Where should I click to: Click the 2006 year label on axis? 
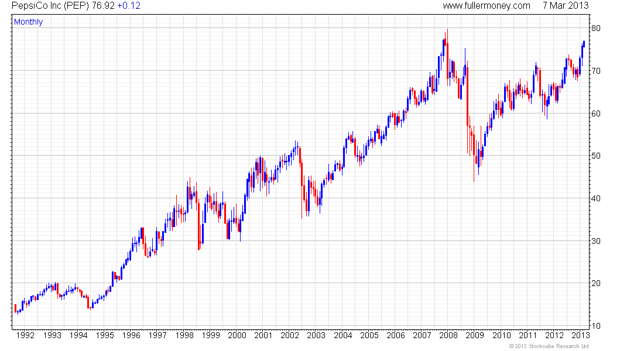coord(396,335)
